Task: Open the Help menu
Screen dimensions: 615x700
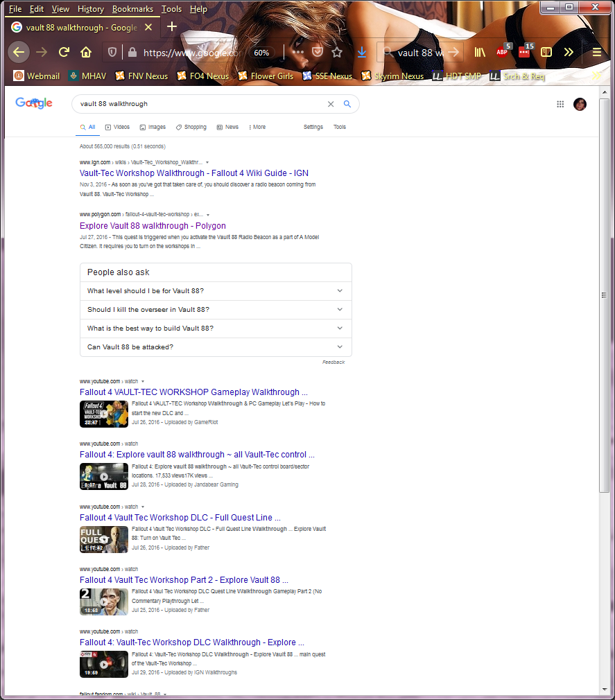Action: click(198, 9)
